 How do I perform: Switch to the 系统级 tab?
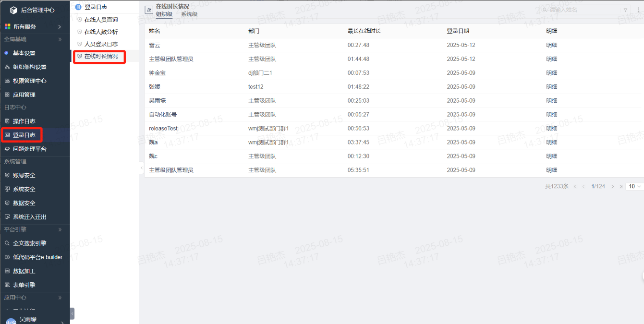189,14
